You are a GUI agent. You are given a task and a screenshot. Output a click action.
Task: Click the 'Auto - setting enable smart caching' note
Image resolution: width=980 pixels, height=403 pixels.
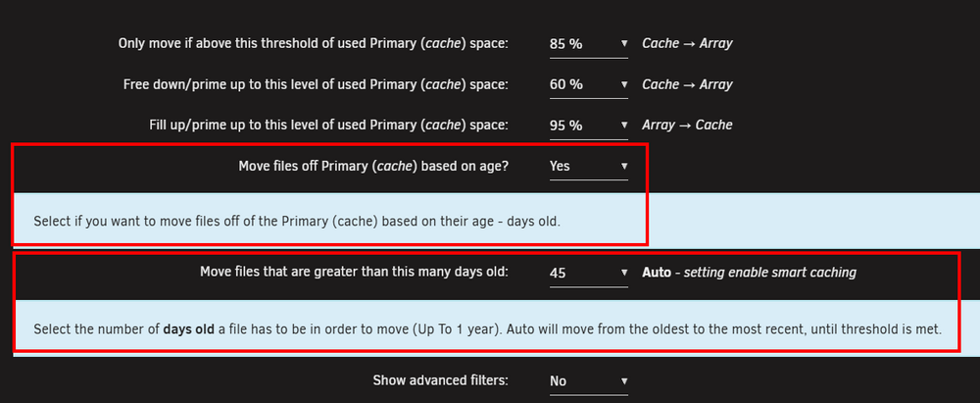pos(750,273)
